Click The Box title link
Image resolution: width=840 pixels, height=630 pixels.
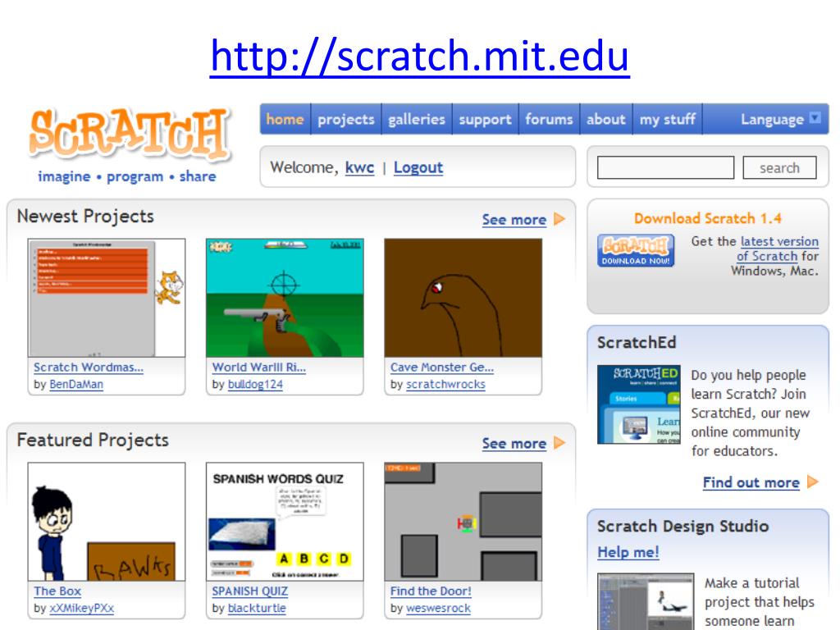click(x=57, y=591)
